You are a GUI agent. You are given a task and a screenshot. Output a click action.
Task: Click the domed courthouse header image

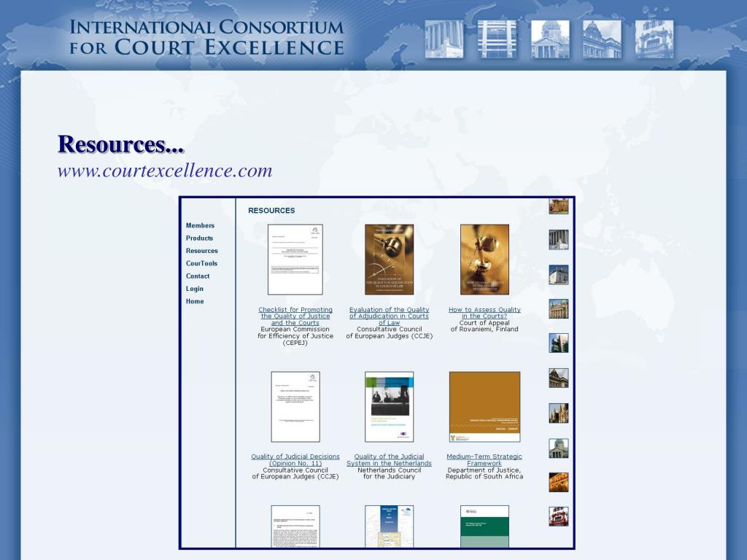coord(550,39)
